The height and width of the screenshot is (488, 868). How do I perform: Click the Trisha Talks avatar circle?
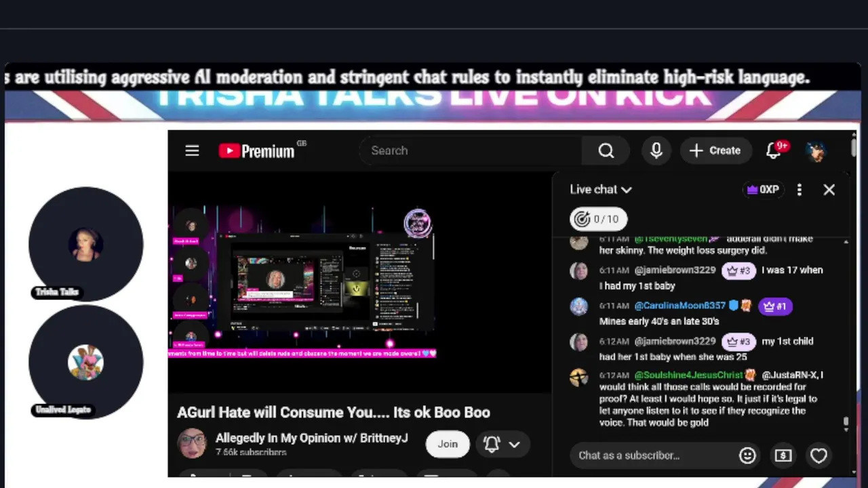(x=86, y=244)
